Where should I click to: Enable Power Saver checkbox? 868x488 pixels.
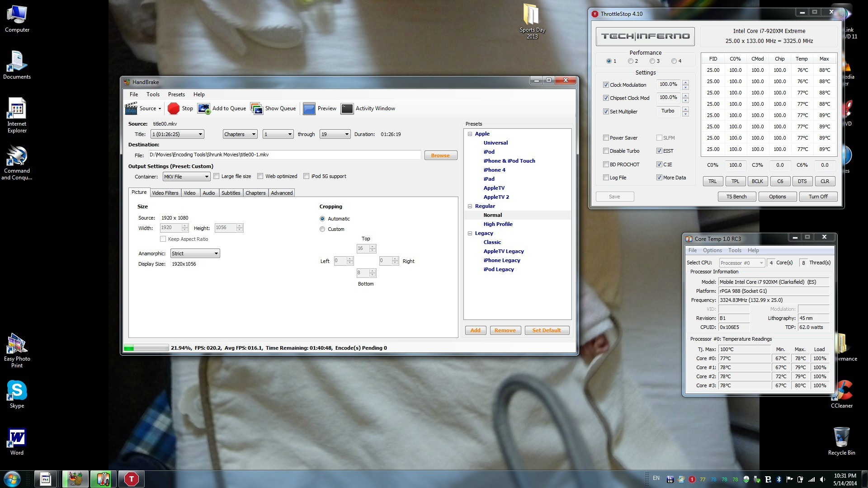pos(606,138)
